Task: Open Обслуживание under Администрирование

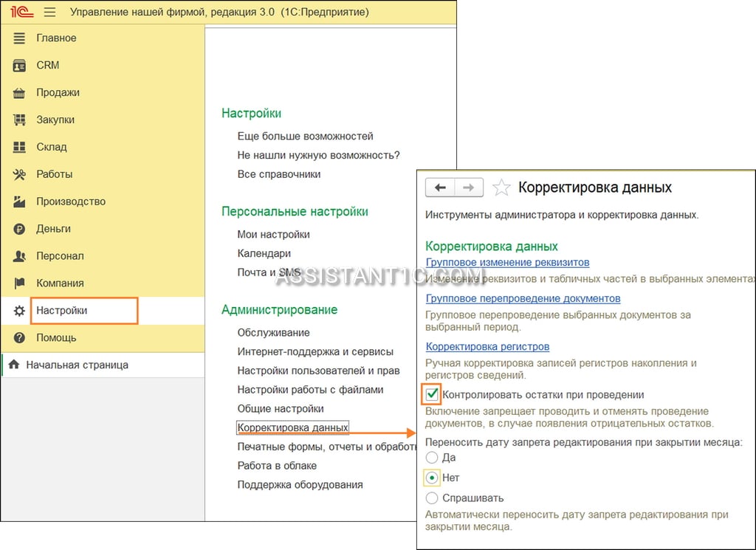Action: click(x=273, y=333)
